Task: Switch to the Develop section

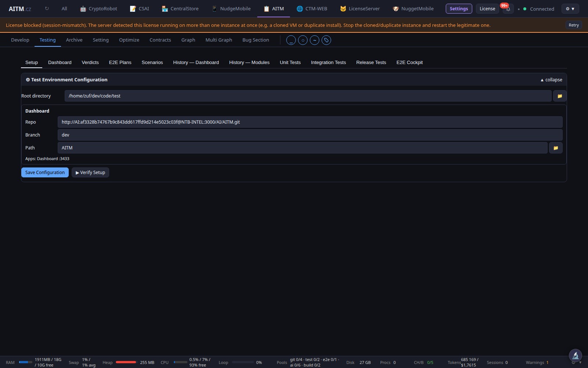Action: [20, 40]
